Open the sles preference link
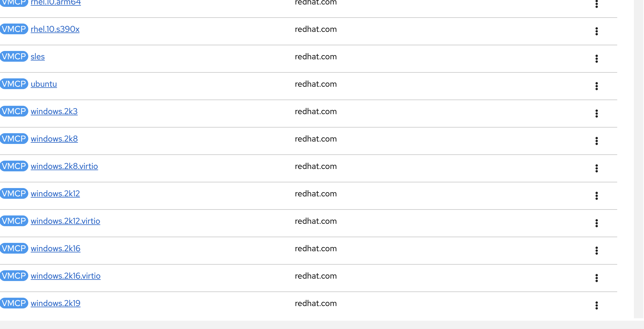This screenshot has height=329, width=644. pos(37,57)
